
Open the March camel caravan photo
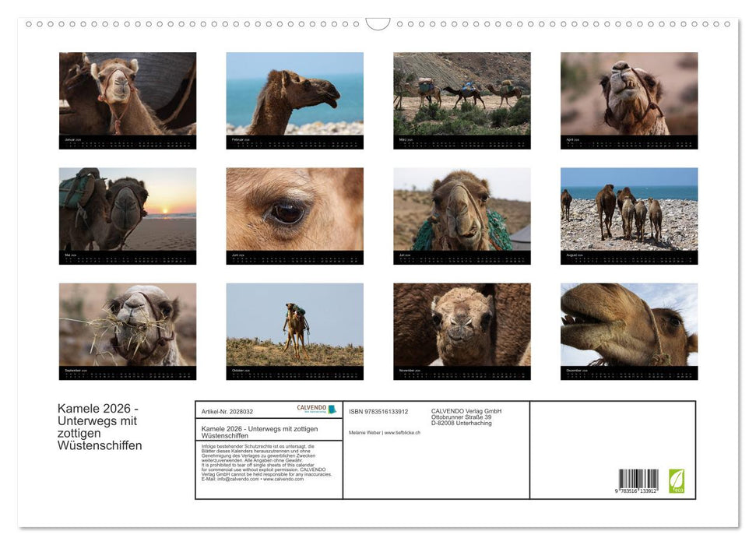tap(462, 94)
